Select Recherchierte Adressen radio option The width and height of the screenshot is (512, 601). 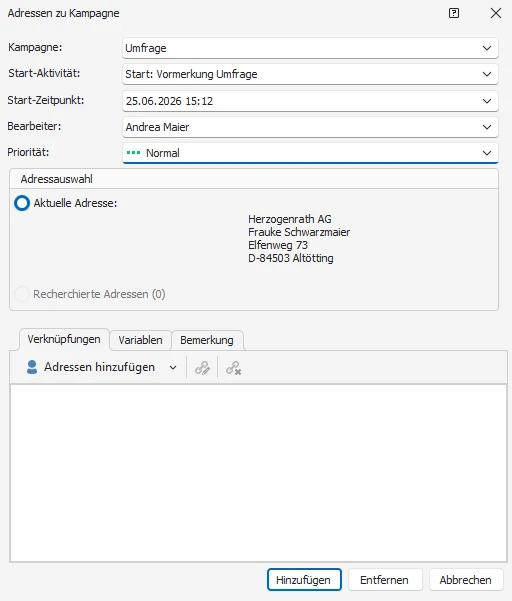click(22, 294)
